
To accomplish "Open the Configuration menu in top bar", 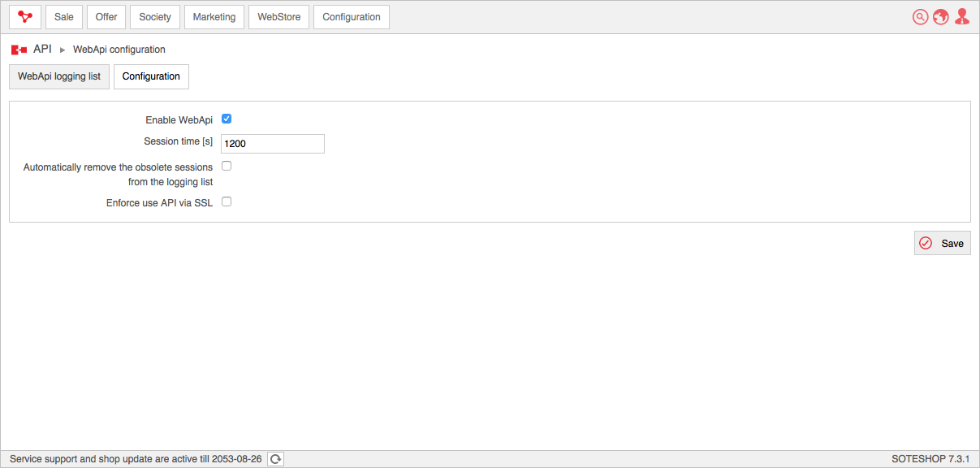I will 352,17.
